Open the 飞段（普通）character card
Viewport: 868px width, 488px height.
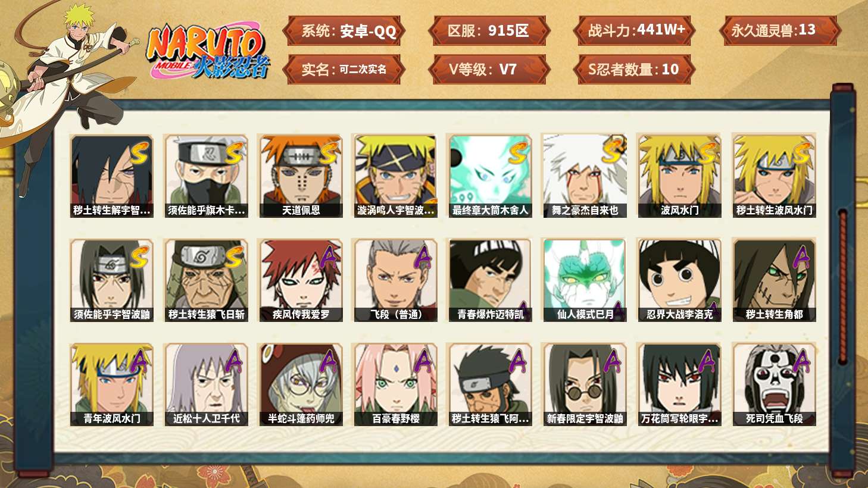click(x=395, y=280)
